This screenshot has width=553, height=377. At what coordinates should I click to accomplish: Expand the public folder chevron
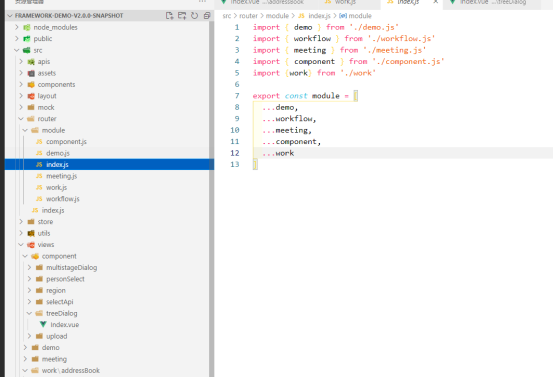tap(17, 38)
